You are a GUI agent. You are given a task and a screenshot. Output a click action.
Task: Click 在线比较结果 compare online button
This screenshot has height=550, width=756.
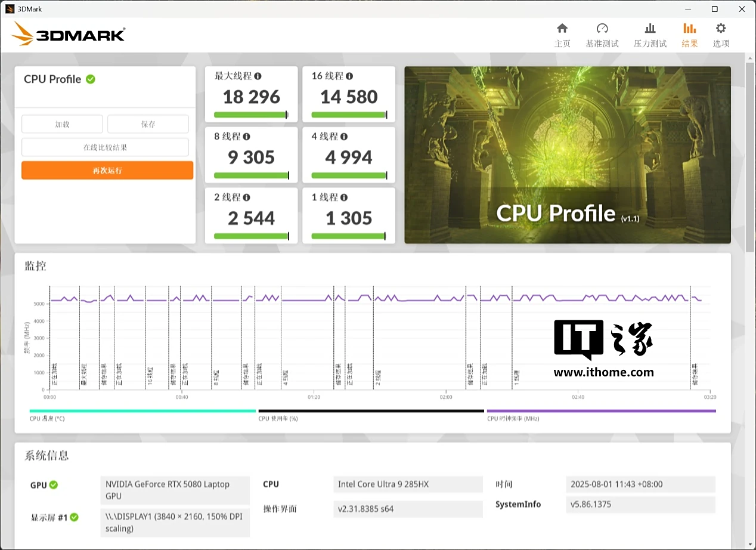click(105, 147)
